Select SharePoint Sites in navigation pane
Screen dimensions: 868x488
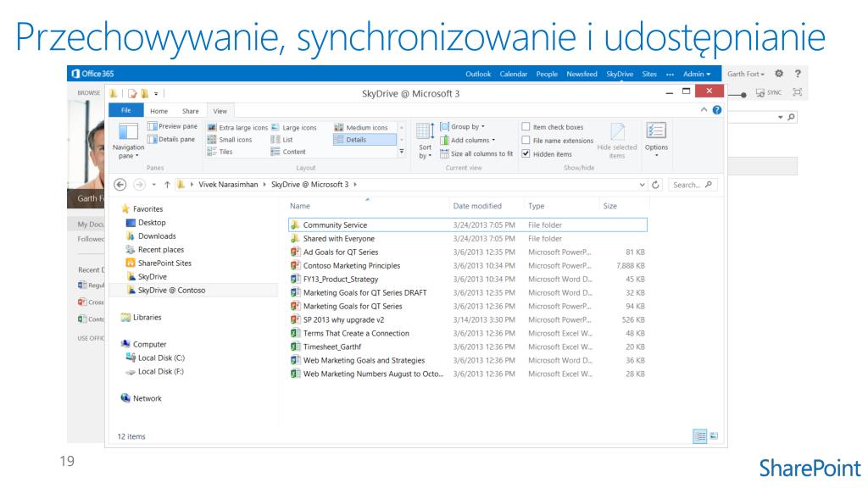159,263
